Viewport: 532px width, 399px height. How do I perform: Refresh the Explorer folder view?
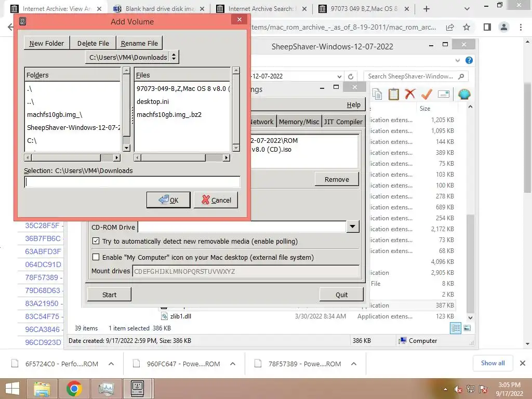pyautogui.click(x=351, y=76)
